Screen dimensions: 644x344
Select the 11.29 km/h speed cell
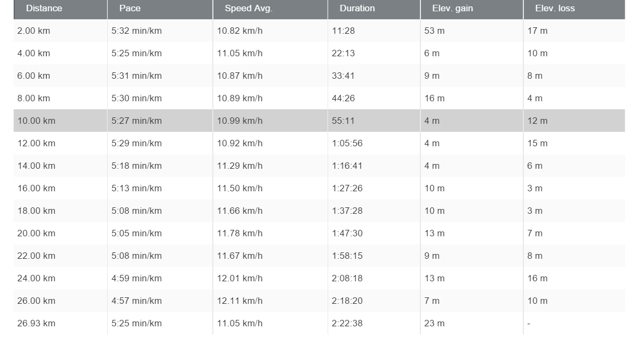tap(240, 166)
